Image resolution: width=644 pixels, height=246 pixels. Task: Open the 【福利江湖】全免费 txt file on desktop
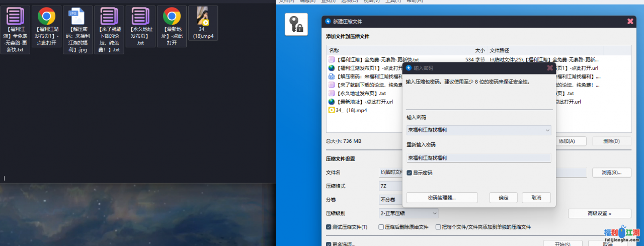15,18
